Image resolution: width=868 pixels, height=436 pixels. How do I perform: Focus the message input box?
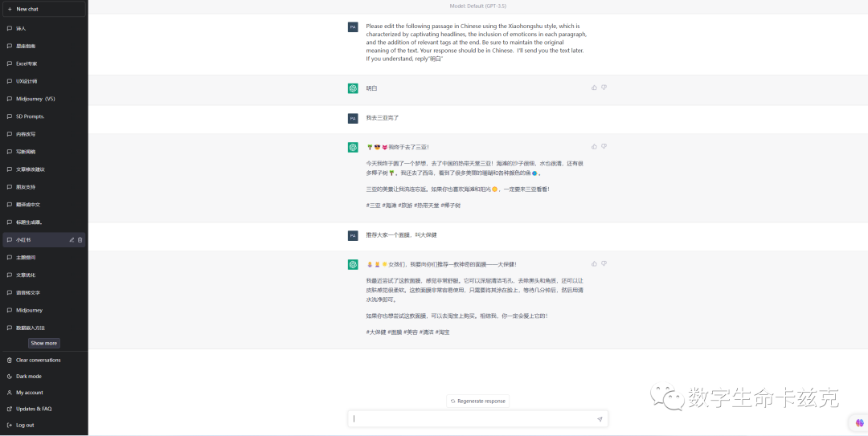(477, 419)
